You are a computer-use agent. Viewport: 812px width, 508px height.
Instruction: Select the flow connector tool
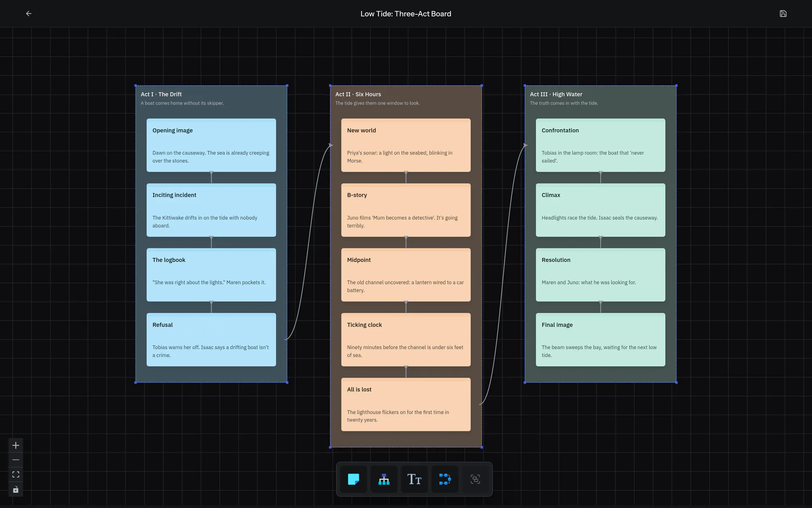445,479
